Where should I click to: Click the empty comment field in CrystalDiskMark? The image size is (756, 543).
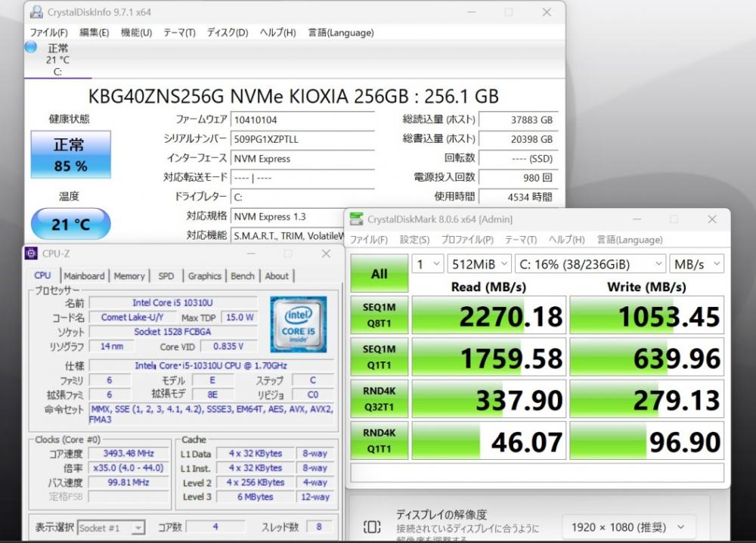tap(537, 473)
